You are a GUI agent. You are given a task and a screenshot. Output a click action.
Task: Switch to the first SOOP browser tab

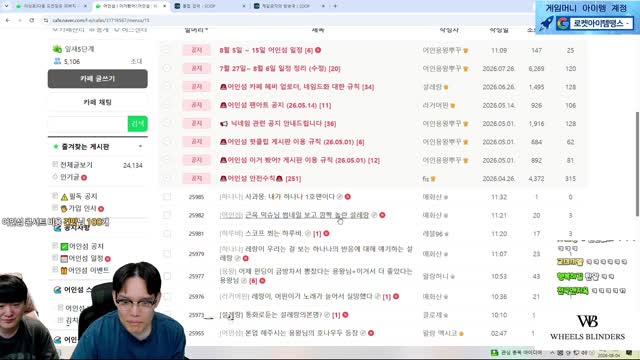211,6
